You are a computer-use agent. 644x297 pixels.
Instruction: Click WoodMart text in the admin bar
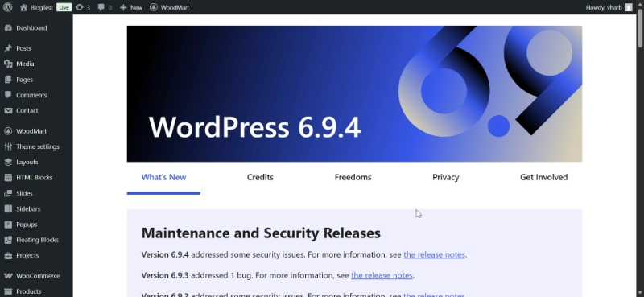pos(175,7)
